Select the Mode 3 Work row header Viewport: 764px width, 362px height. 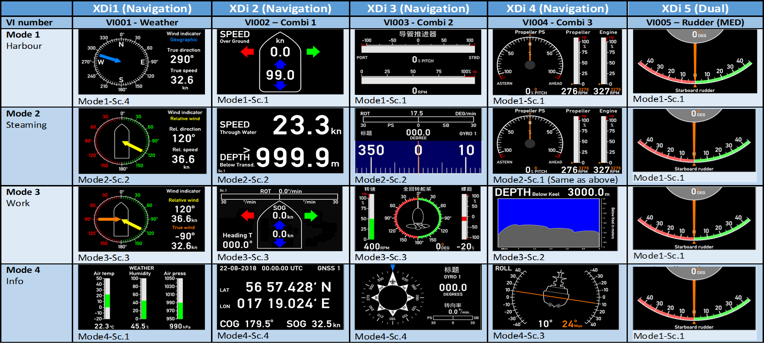click(x=37, y=224)
